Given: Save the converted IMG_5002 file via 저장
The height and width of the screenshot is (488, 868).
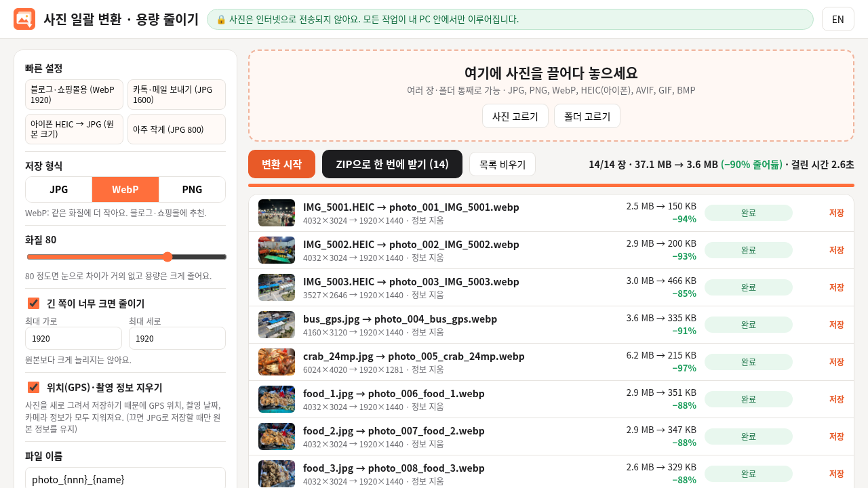Looking at the screenshot, I should (837, 250).
